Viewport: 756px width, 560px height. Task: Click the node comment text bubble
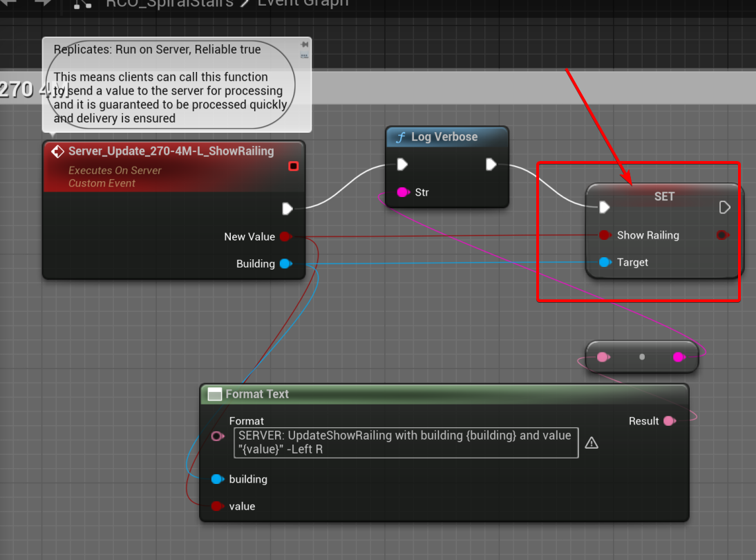176,84
